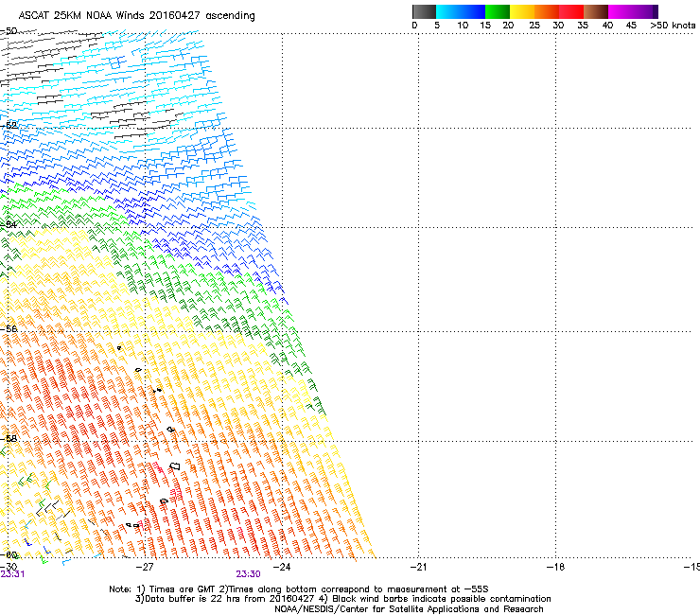Screen dimensions: 700x615
Task: Click the yellow 20–25 knots legend segment
Action: [x=522, y=11]
